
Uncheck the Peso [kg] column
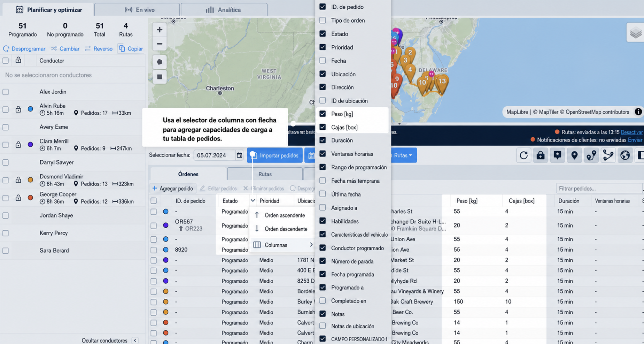click(323, 114)
